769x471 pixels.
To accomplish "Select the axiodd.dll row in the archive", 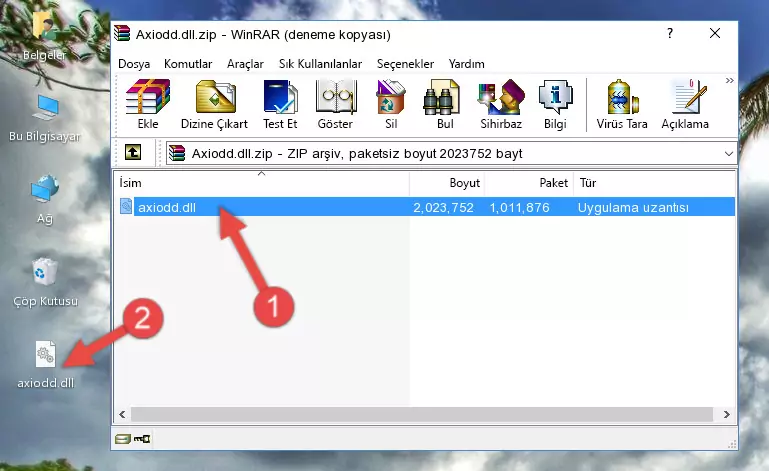I will 426,207.
